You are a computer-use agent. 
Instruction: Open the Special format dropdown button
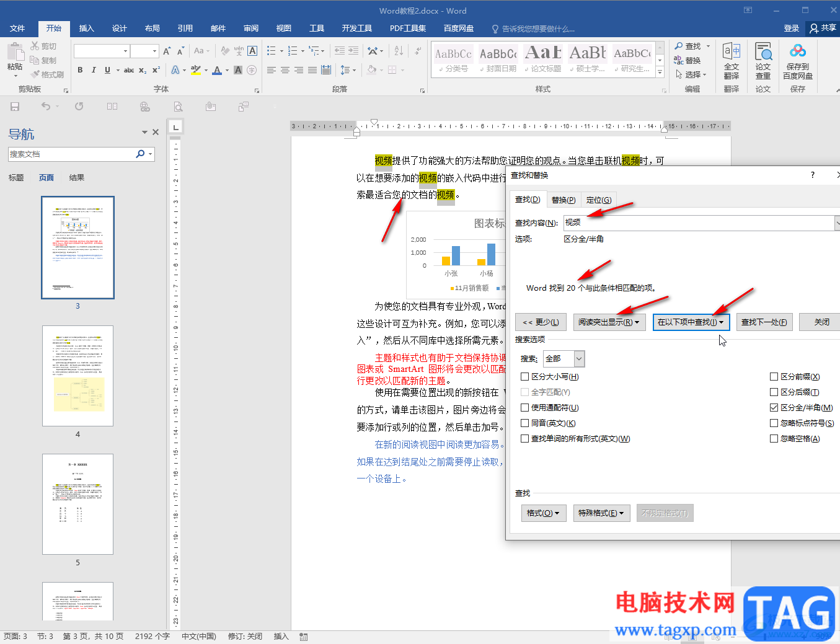tap(602, 513)
